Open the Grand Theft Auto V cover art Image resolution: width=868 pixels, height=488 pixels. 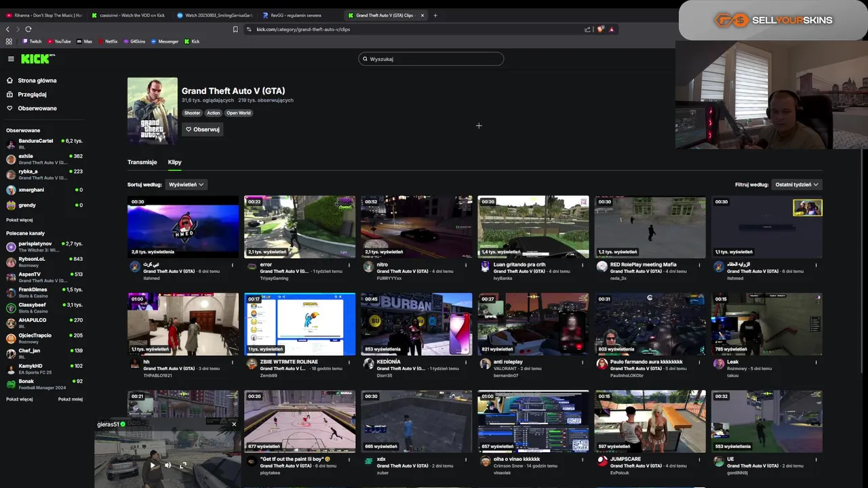coord(153,110)
